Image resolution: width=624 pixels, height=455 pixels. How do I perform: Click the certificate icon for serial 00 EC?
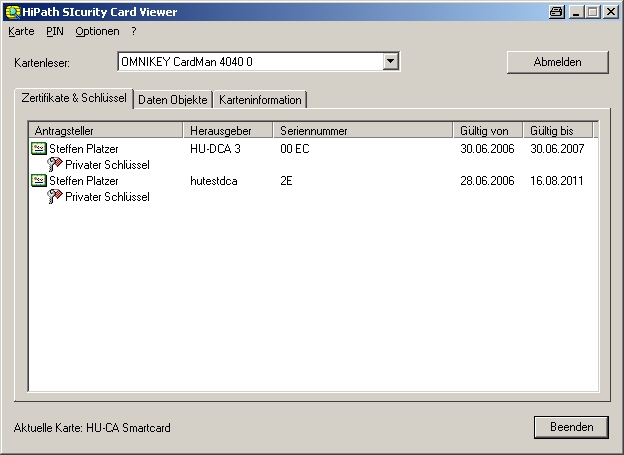pyautogui.click(x=39, y=149)
